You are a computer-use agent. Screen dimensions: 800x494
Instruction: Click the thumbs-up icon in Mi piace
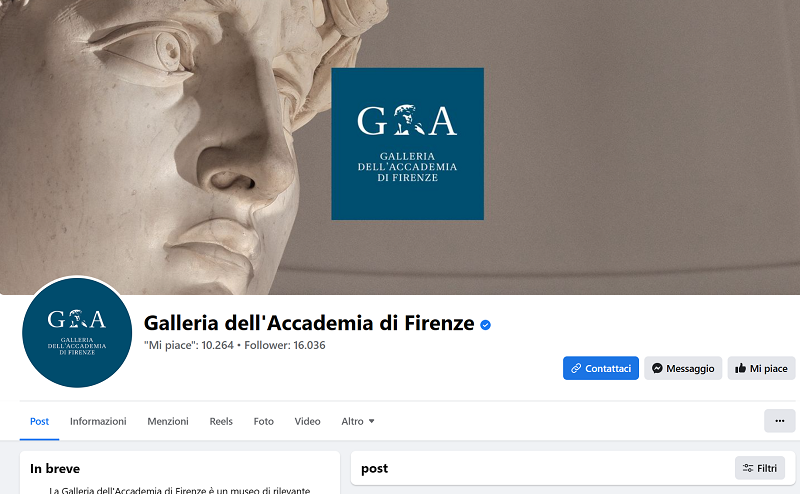740,368
